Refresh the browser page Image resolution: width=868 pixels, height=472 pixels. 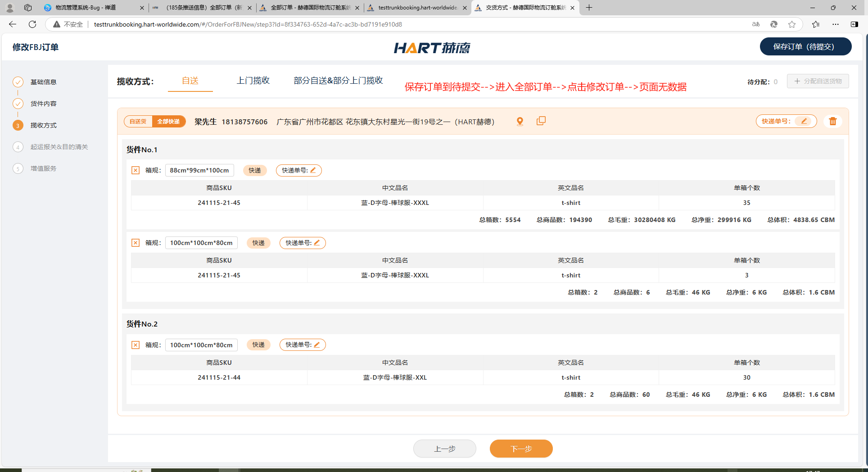tap(32, 24)
